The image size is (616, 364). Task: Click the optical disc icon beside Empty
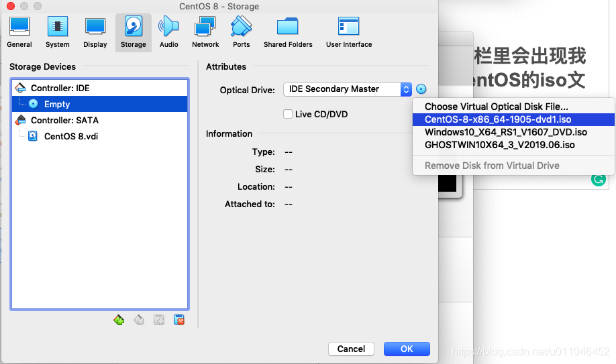point(34,104)
